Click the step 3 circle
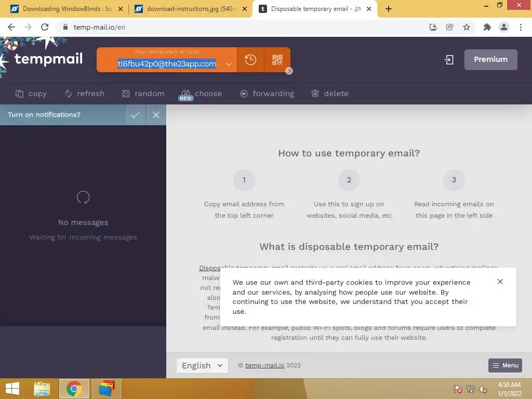 pos(454,180)
